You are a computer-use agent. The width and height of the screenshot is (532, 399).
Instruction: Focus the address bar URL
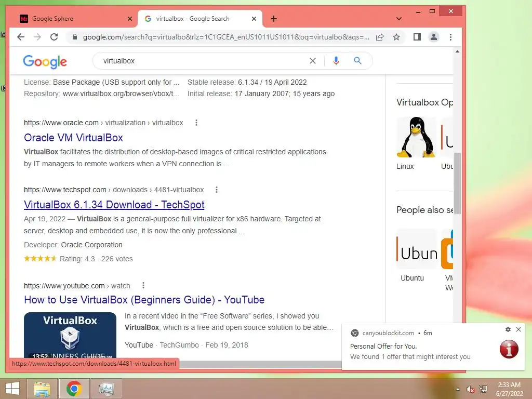pyautogui.click(x=225, y=37)
